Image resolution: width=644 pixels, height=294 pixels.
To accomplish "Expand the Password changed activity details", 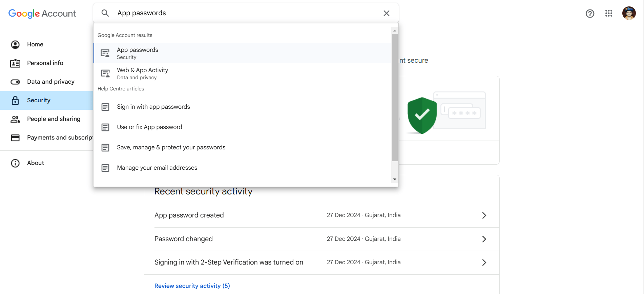I will coord(484,239).
